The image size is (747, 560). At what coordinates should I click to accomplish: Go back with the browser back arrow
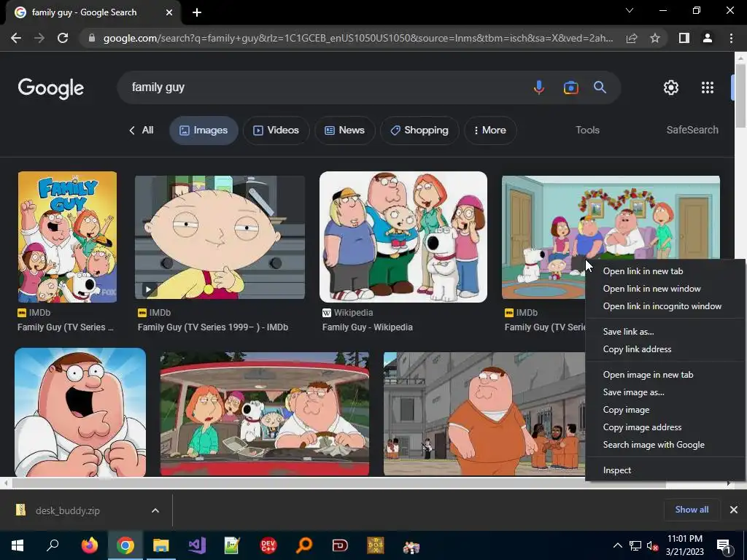16,38
